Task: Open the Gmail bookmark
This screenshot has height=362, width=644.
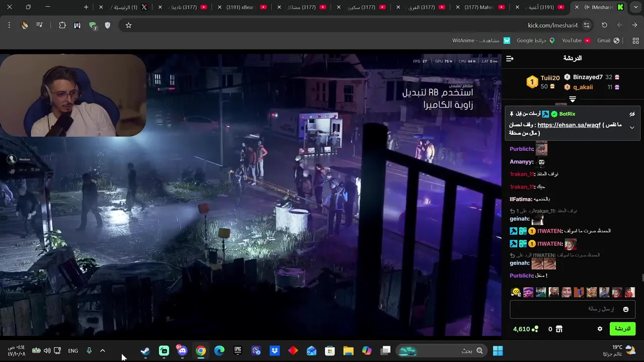Action: (x=608, y=41)
